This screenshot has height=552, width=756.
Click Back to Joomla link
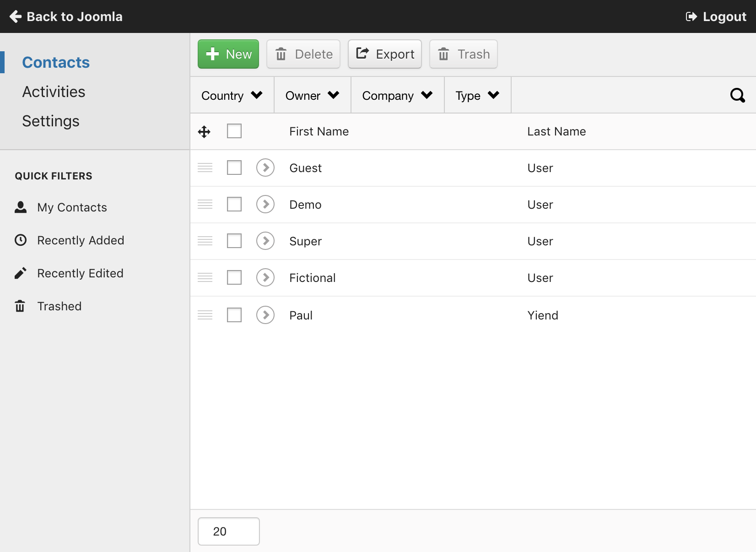tap(66, 16)
